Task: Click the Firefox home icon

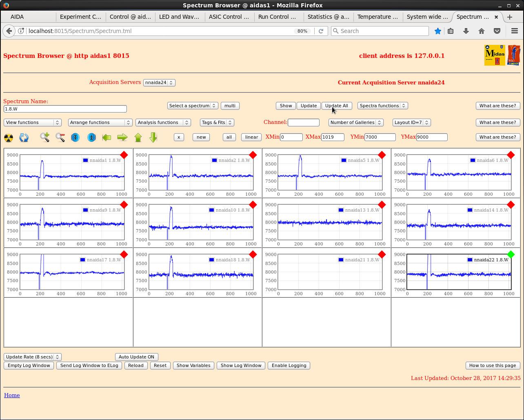Action: [x=482, y=31]
